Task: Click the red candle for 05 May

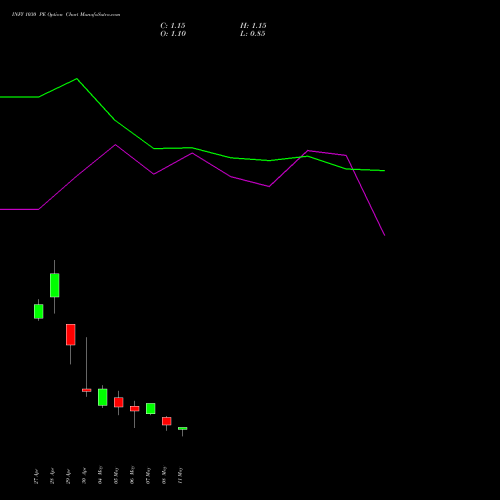Action: point(119,402)
